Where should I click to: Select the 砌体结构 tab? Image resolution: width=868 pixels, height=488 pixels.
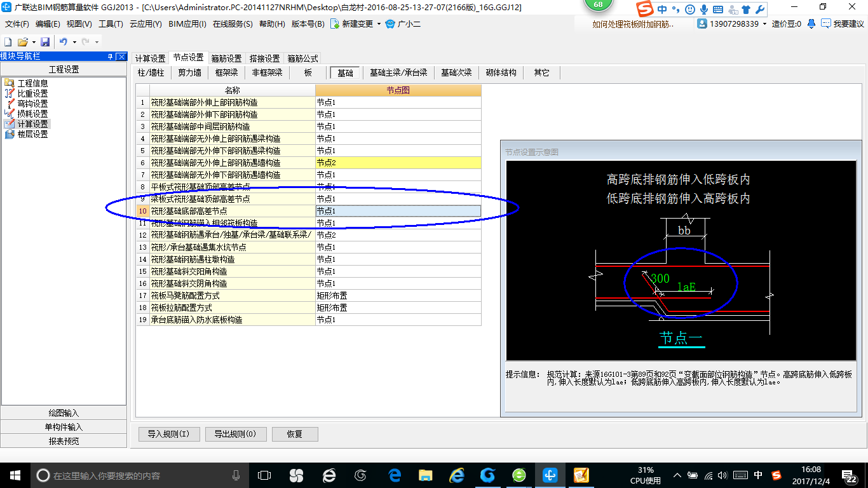501,72
